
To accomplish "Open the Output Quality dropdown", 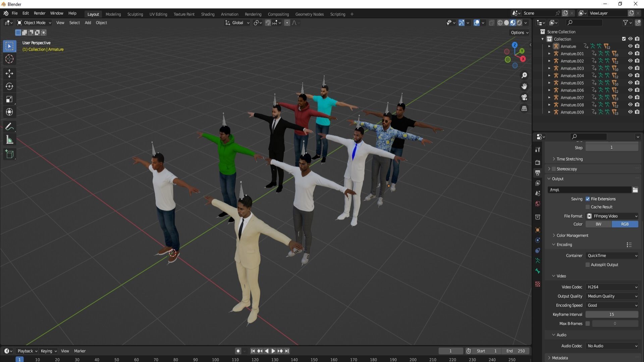I will [x=612, y=296].
